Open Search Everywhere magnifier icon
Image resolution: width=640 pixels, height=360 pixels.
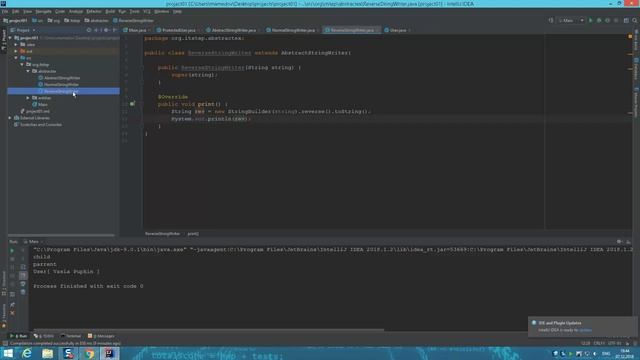coord(635,20)
